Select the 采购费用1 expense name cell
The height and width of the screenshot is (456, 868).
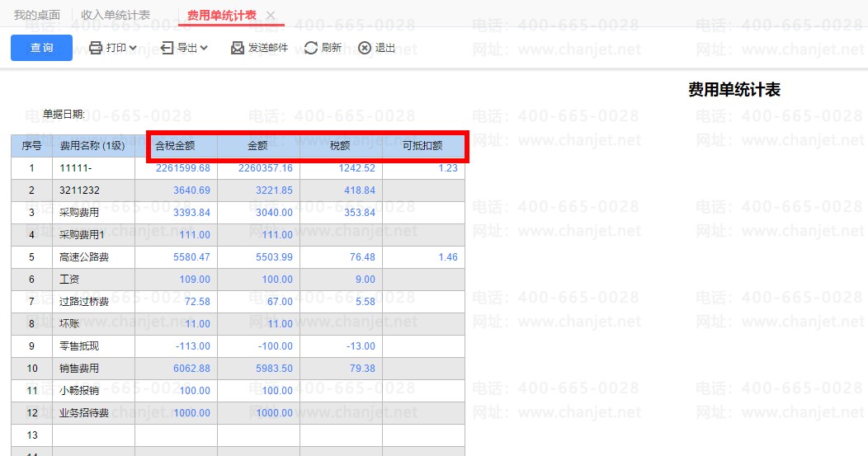click(93, 235)
